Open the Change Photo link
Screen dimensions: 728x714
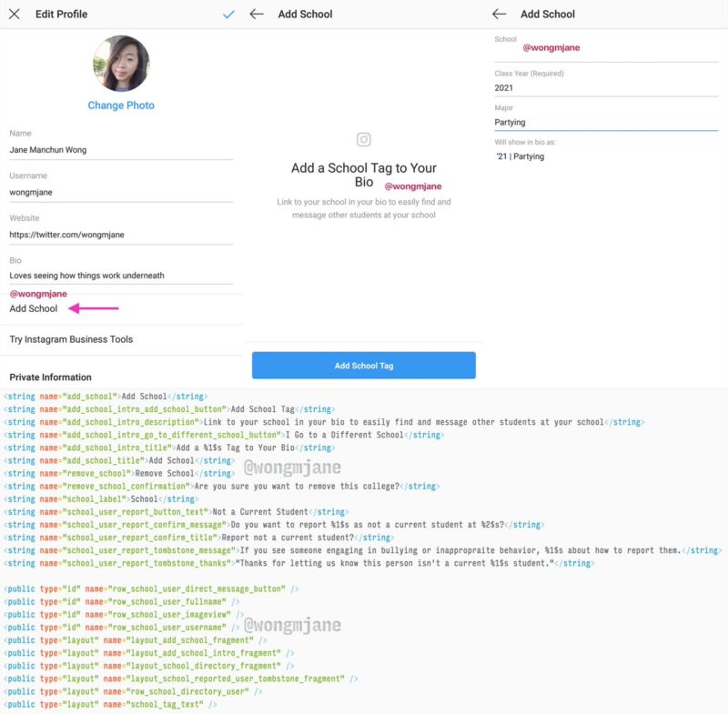point(121,106)
